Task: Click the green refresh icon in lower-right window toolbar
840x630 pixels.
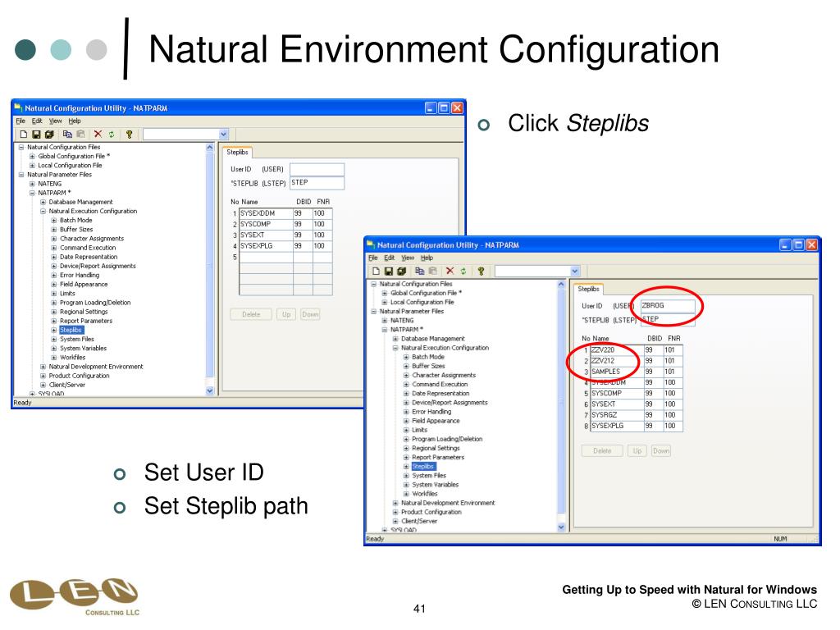Action: pyautogui.click(x=463, y=272)
